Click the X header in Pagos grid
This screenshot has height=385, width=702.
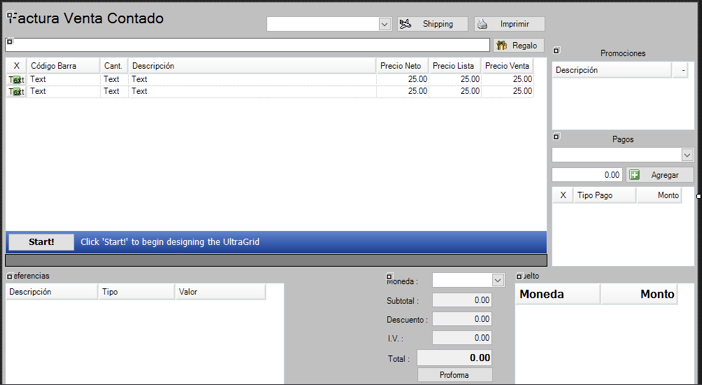[x=563, y=195]
